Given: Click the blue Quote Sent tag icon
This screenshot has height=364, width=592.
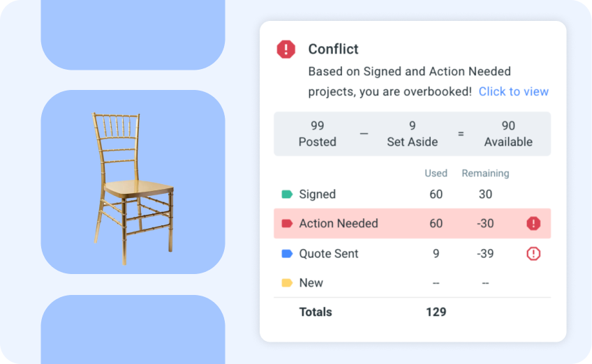Looking at the screenshot, I should (x=287, y=254).
